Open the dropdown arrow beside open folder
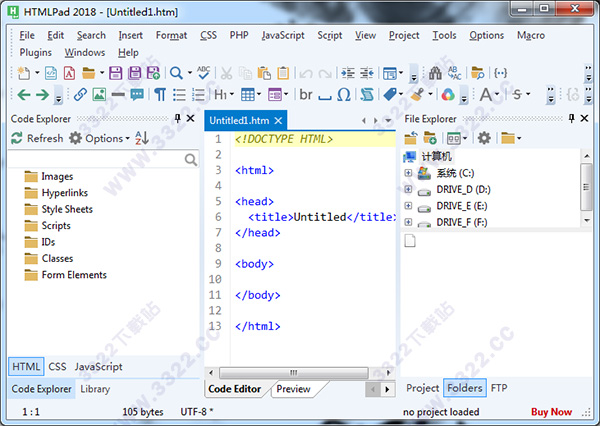Viewport: 600px width, 426px height. (102, 73)
